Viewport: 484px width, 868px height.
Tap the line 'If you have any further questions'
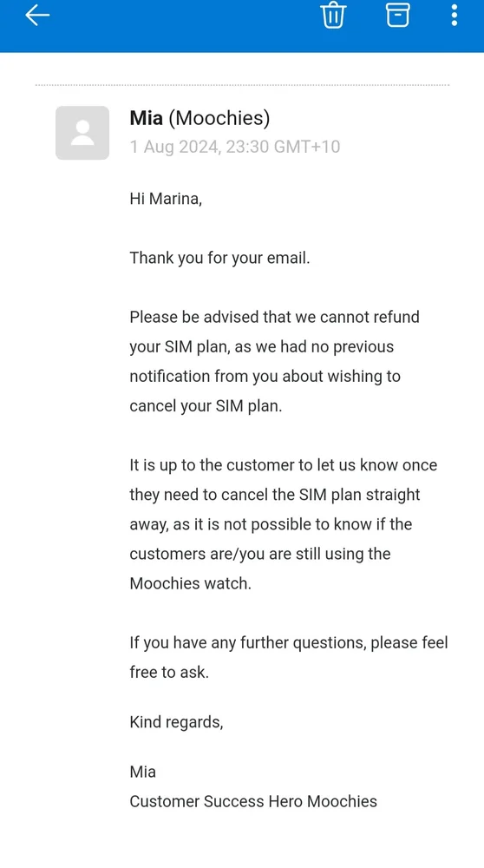point(289,642)
